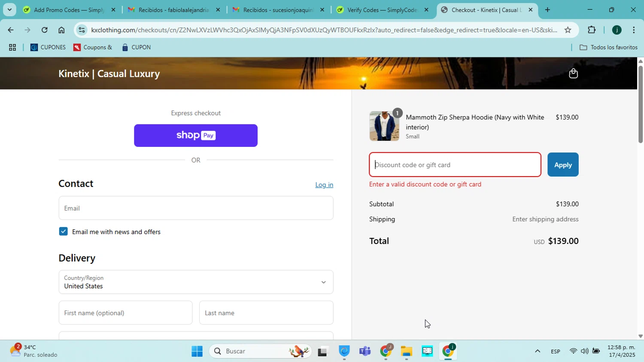Image resolution: width=644 pixels, height=362 pixels.
Task: Open the CUPON bookmark
Action: click(x=137, y=47)
